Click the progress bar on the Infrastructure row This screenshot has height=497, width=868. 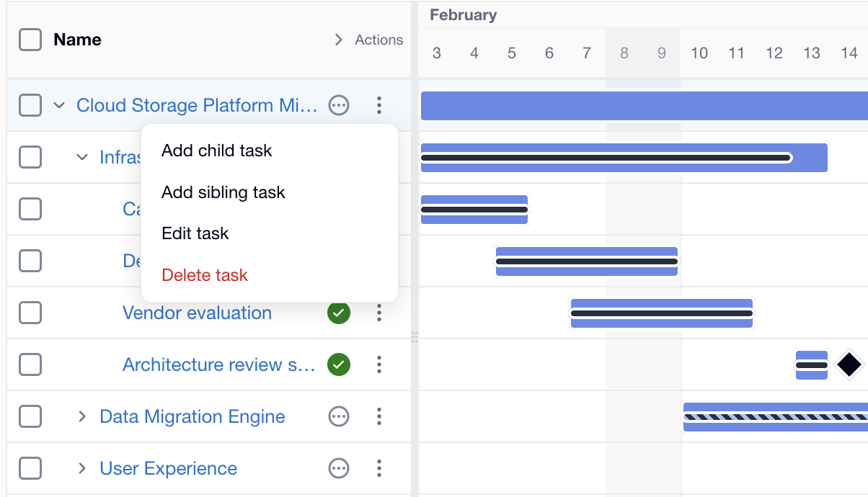(606, 157)
